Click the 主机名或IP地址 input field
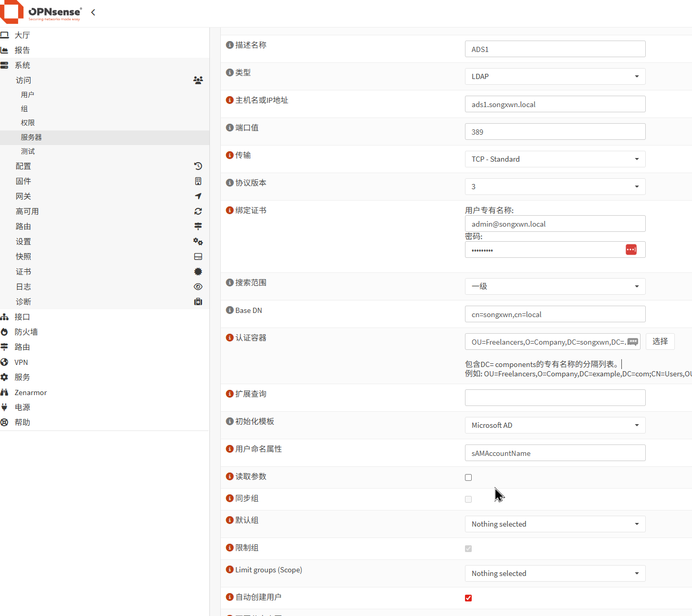 click(x=555, y=104)
